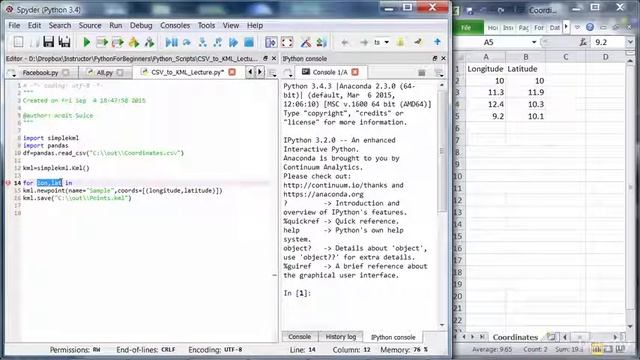
Task: Click the debugger Step into icon
Action: 202,42
